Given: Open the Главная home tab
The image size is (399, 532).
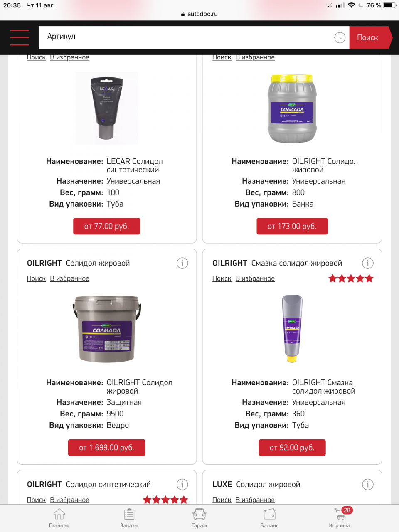Looking at the screenshot, I should tap(59, 518).
